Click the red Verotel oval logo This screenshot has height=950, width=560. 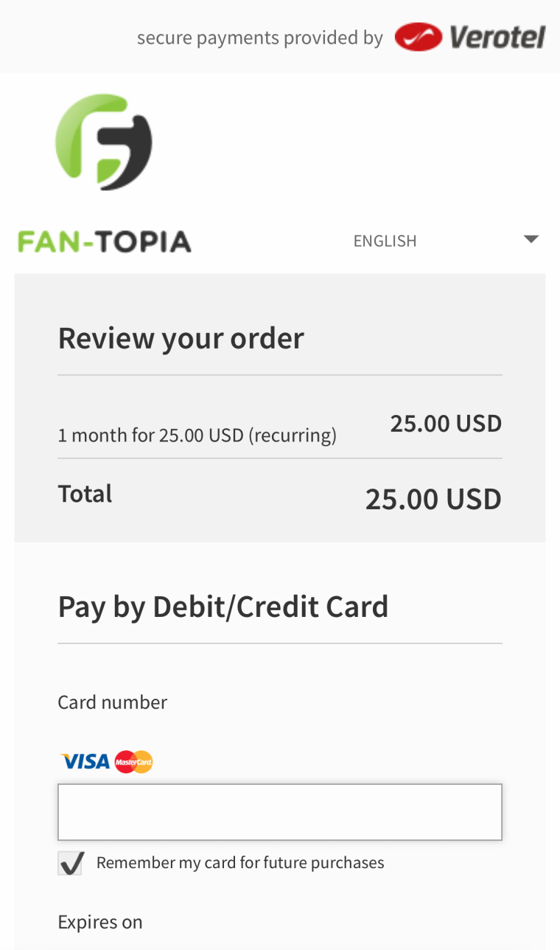[418, 37]
